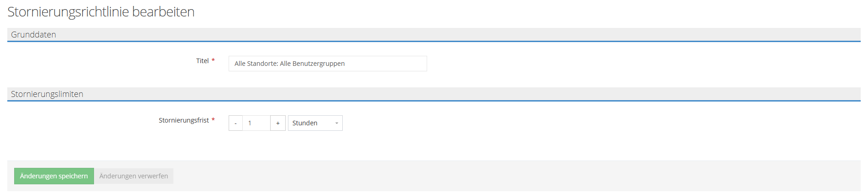Decrease cancellation deadline with minus button

click(x=235, y=123)
